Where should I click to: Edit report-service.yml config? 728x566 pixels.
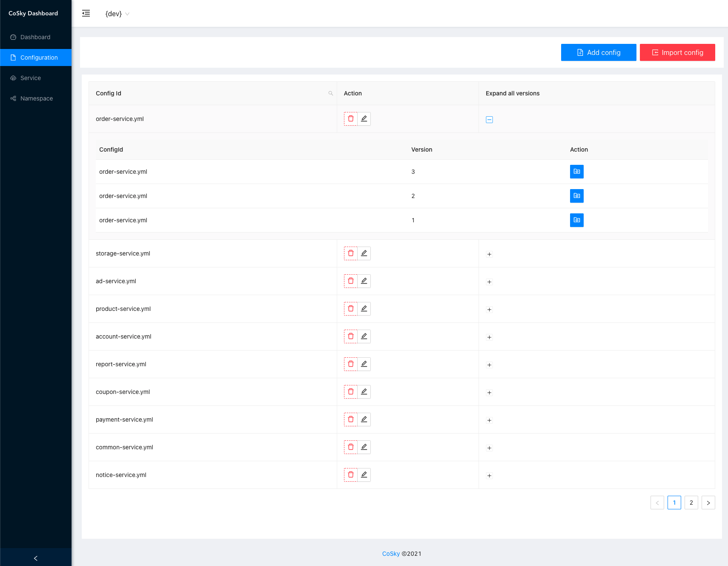coord(364,364)
